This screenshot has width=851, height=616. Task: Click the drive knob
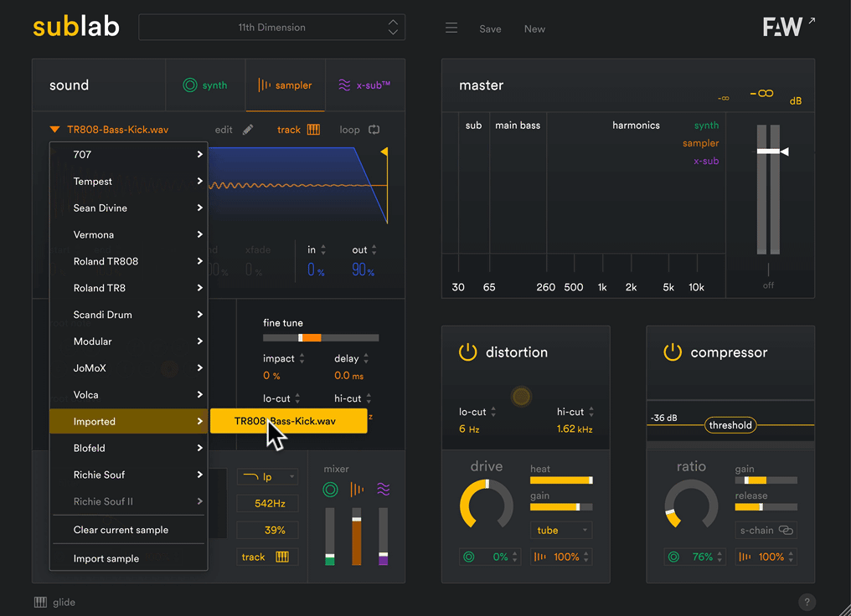coord(487,505)
